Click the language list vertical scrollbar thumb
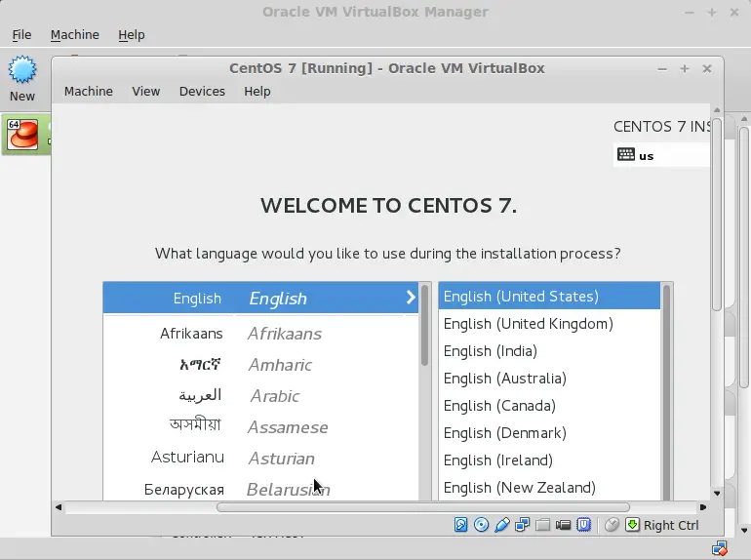The image size is (751, 560). (x=424, y=326)
